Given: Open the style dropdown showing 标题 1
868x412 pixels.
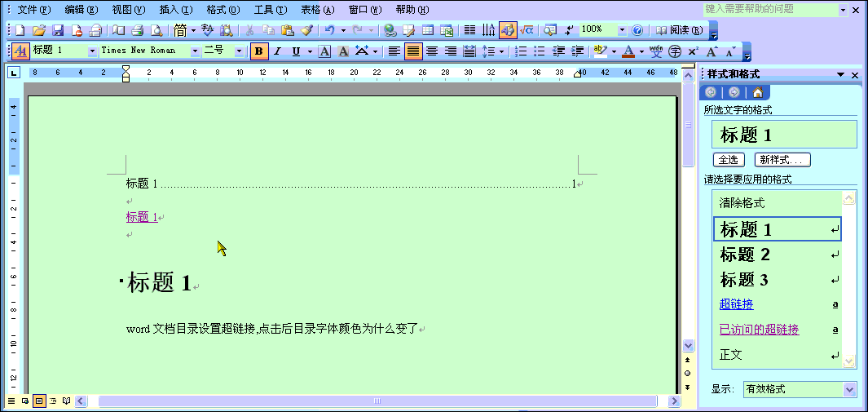Looking at the screenshot, I should pos(92,51).
